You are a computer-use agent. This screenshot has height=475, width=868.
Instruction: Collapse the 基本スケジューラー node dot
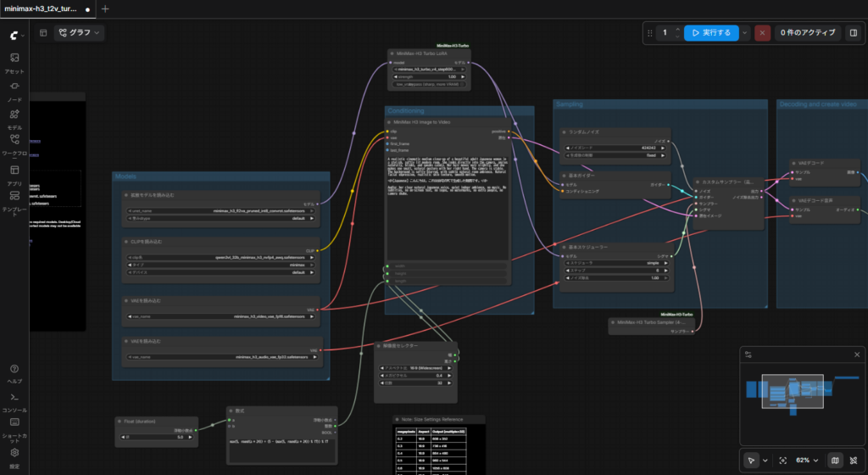click(x=564, y=248)
